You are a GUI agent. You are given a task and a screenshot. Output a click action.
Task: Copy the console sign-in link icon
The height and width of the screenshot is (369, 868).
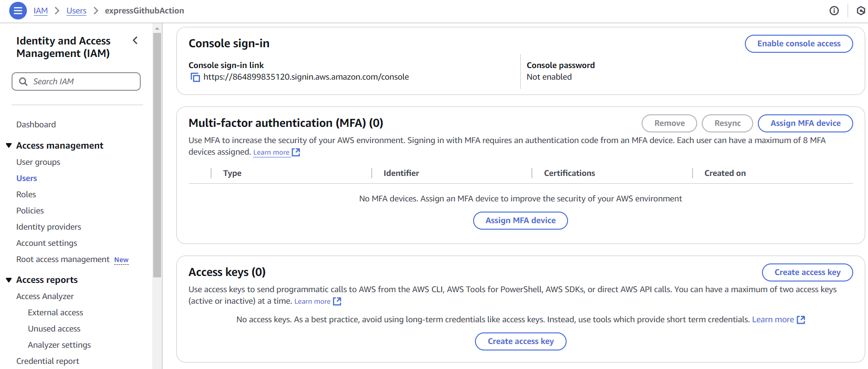point(195,77)
